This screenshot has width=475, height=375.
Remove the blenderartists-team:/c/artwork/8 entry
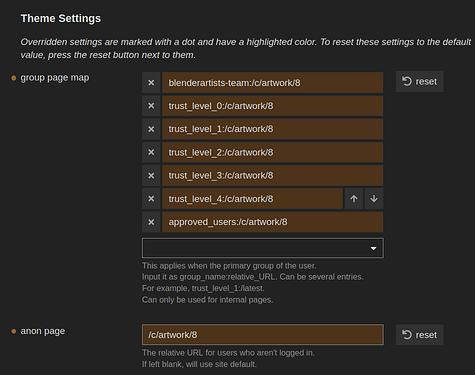pyautogui.click(x=151, y=83)
